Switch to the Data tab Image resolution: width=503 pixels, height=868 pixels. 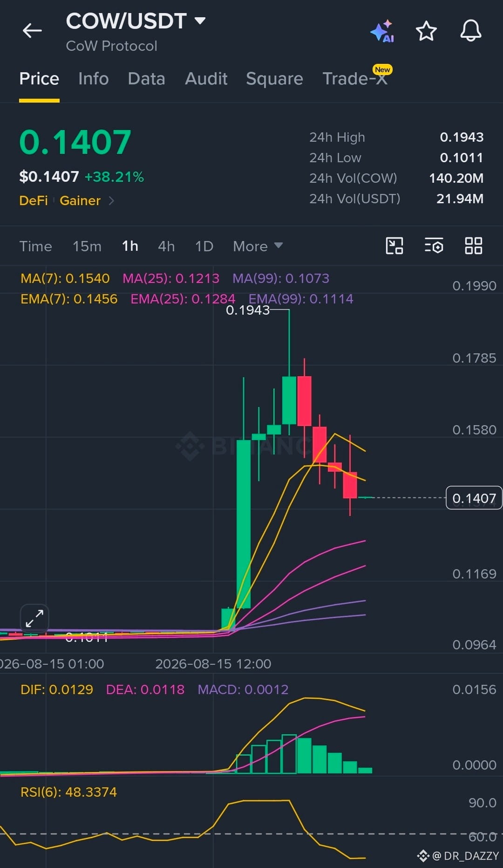tap(146, 79)
